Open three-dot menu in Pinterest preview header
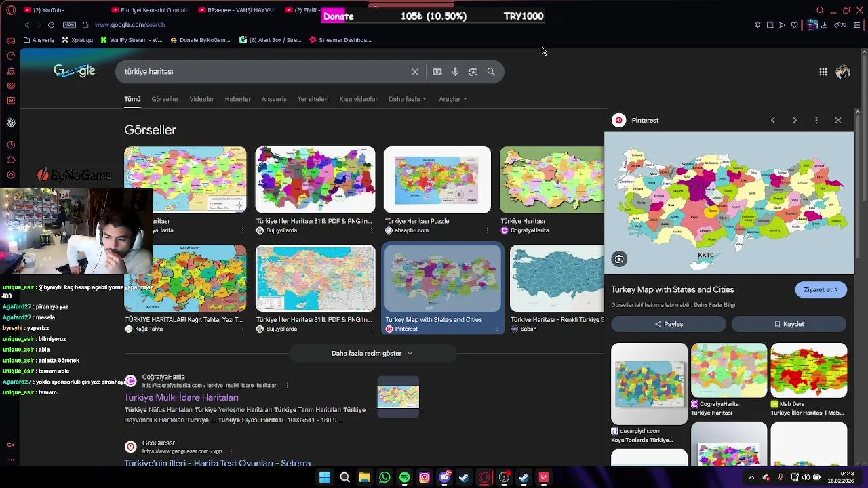The height and width of the screenshot is (488, 868). pos(816,120)
